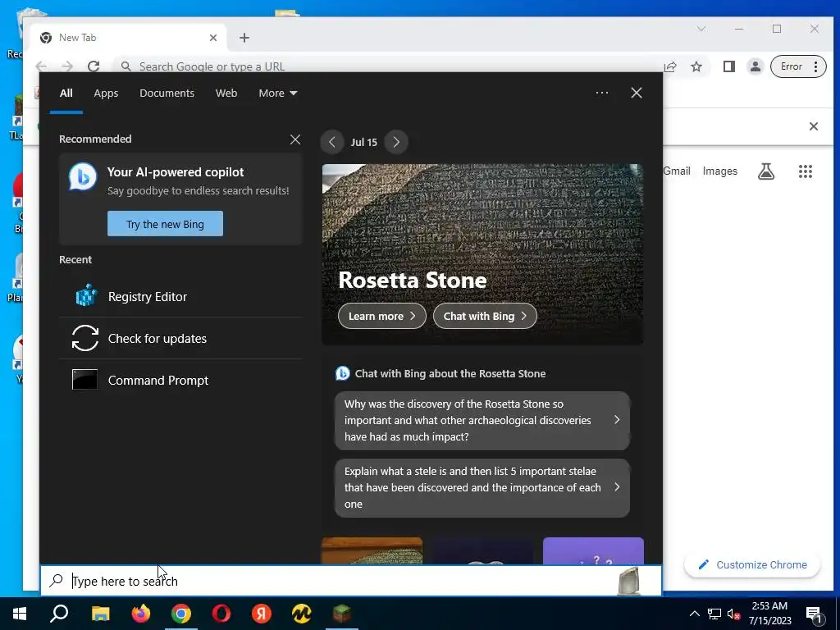The width and height of the screenshot is (840, 630).
Task: Click muted volume tray icon
Action: (733, 614)
